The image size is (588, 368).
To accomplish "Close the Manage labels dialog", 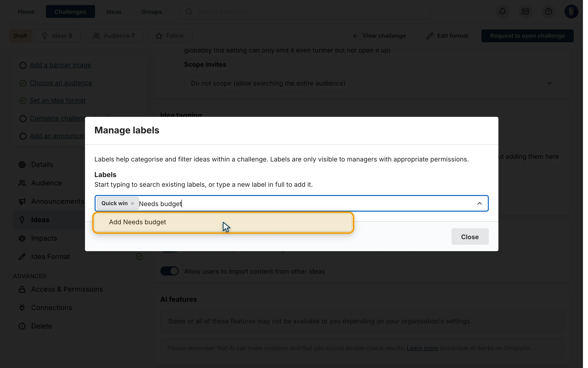I will click(470, 237).
